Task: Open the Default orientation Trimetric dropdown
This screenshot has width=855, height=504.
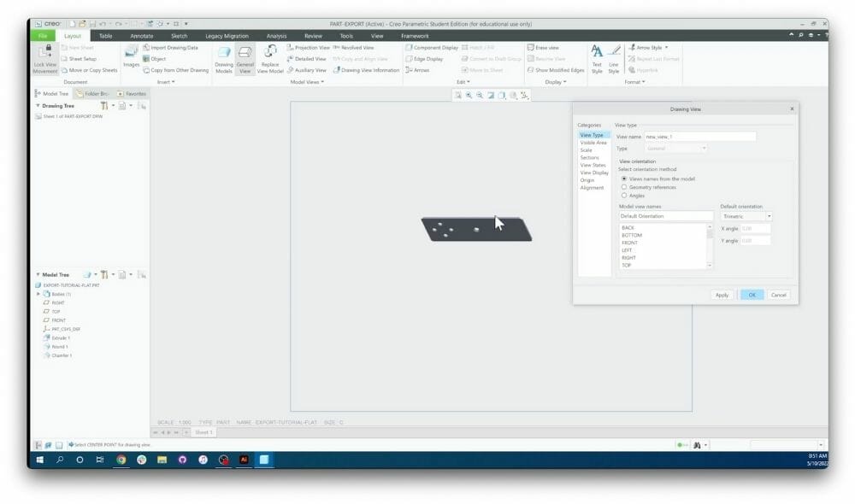Action: 769,216
